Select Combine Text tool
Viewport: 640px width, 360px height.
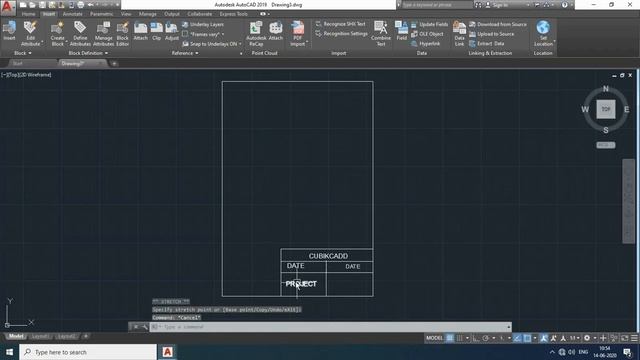(381, 33)
